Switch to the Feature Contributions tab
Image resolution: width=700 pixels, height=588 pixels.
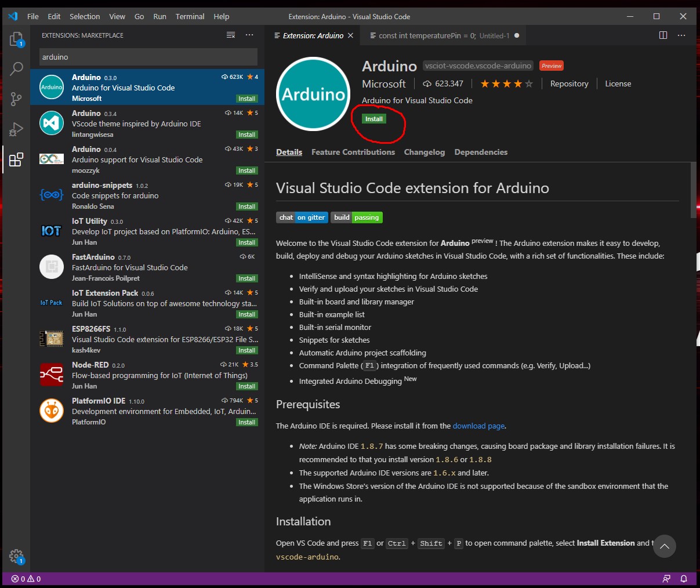[x=353, y=152]
